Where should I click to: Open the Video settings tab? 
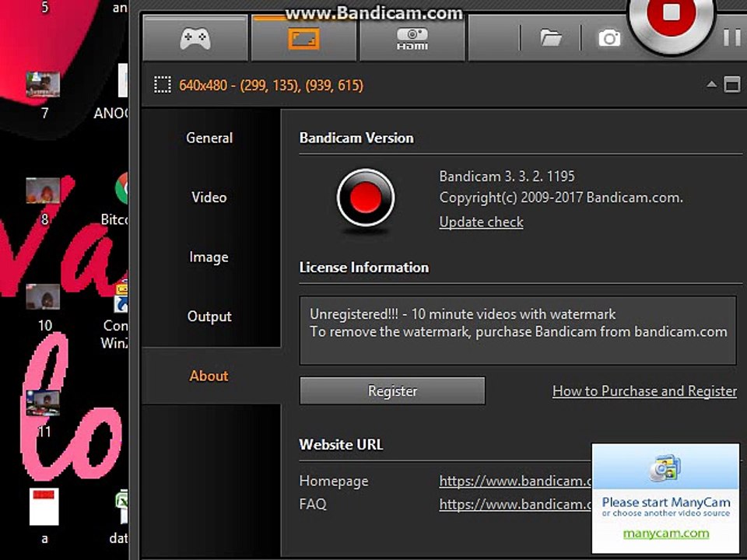click(x=209, y=197)
